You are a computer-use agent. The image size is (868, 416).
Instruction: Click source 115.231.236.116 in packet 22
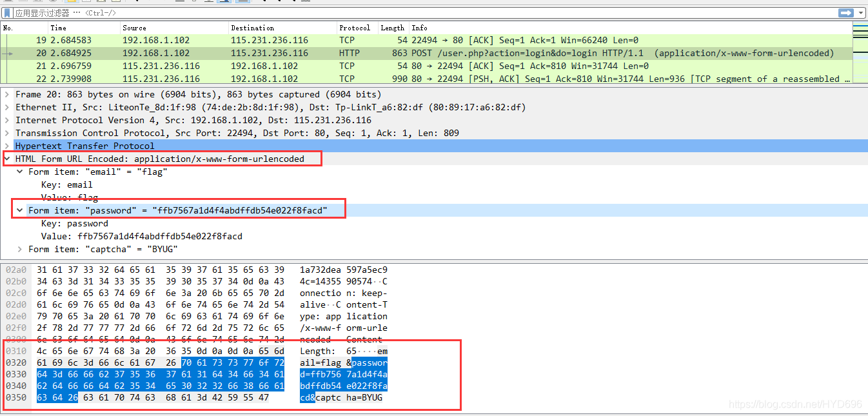click(161, 79)
